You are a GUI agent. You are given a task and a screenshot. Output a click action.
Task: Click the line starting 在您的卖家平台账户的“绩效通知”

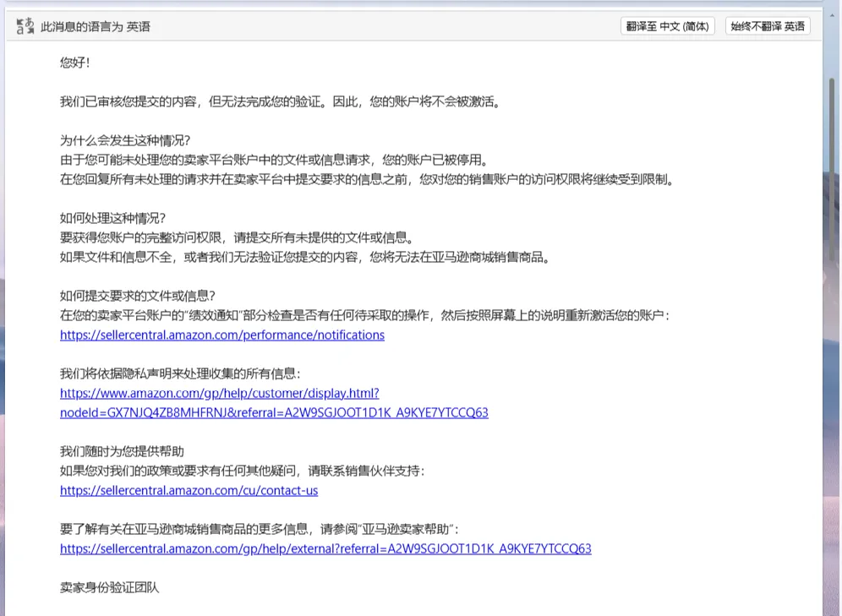pyautogui.click(x=365, y=315)
